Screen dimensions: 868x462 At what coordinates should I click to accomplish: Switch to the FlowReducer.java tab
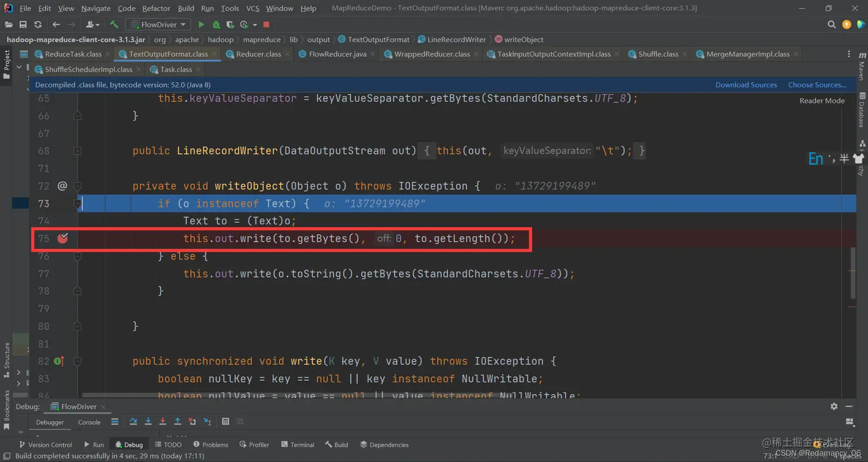[x=338, y=54]
